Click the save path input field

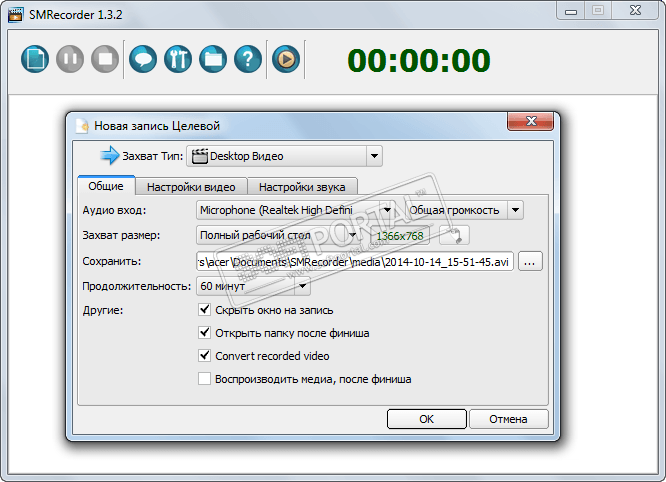pyautogui.click(x=355, y=262)
